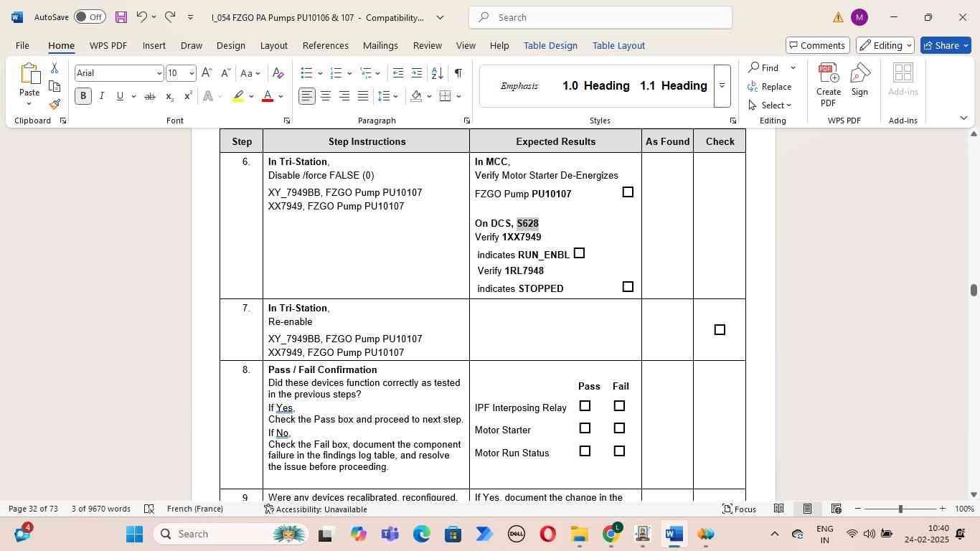This screenshot has width=980, height=551.
Task: Center align the text
Action: 326,96
